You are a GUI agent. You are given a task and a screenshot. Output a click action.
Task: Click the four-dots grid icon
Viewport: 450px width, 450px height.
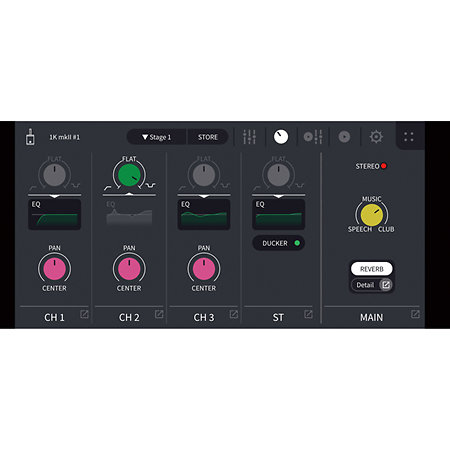(x=409, y=137)
